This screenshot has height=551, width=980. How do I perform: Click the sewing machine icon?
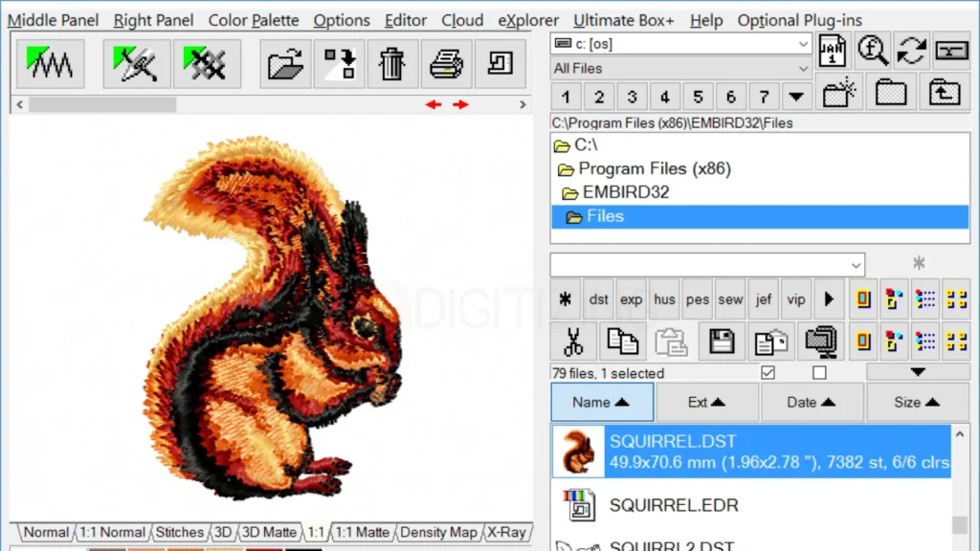point(950,51)
